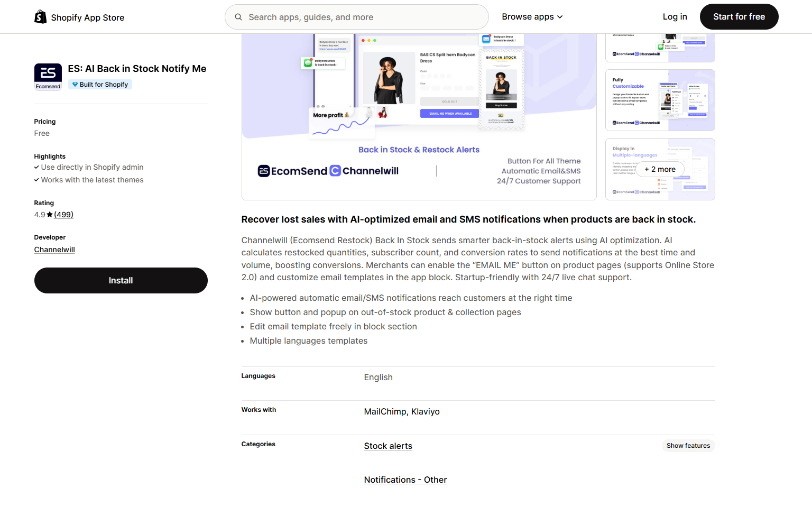Screen dimensions: 812x525
Task: Visit the Channelwill developer page
Action: point(54,250)
